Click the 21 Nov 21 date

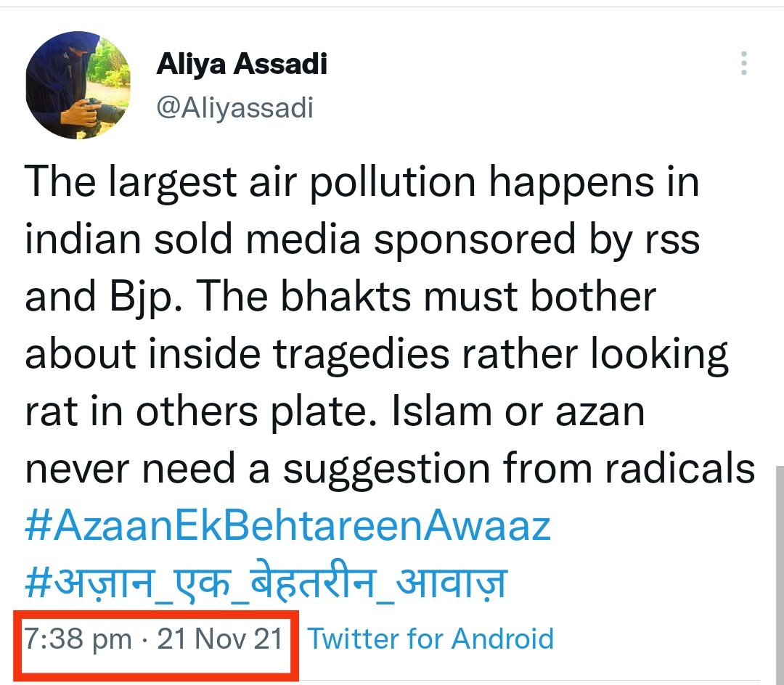point(220,639)
